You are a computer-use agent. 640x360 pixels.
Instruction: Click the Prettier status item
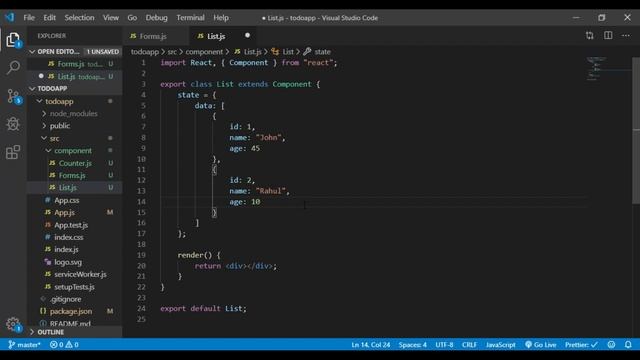[x=581, y=344]
